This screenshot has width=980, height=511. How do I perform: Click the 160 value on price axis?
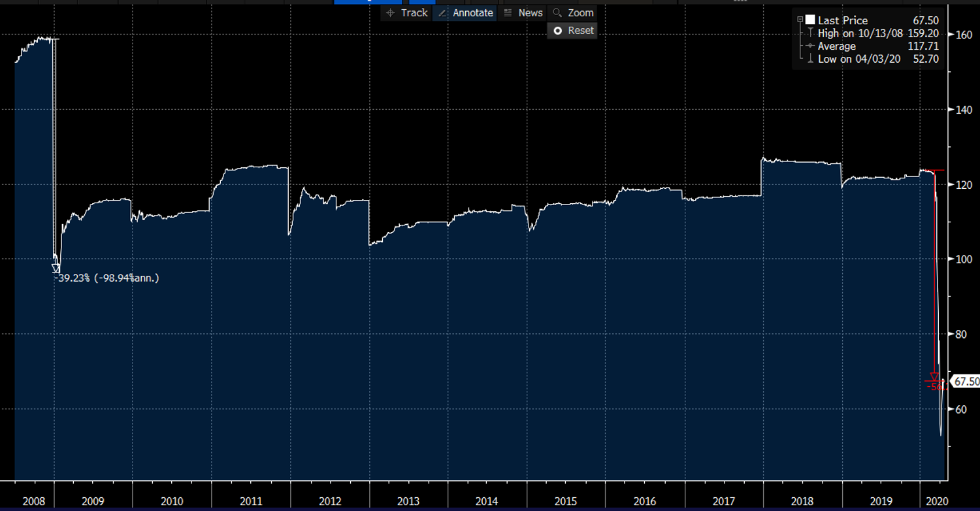pyautogui.click(x=964, y=35)
